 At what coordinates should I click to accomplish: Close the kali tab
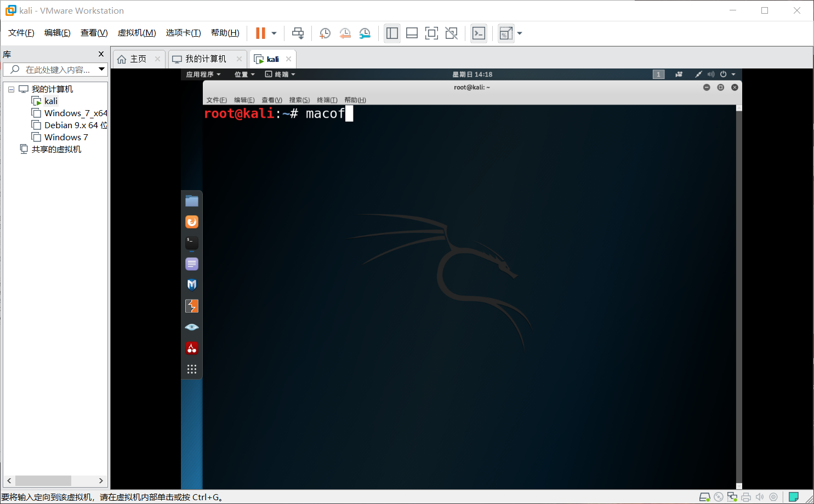tap(288, 59)
